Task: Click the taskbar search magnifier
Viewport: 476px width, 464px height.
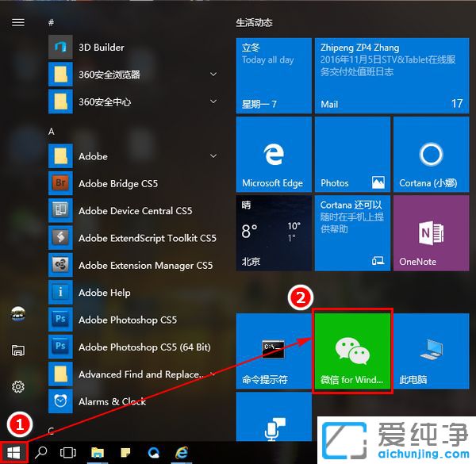Action: [x=40, y=452]
